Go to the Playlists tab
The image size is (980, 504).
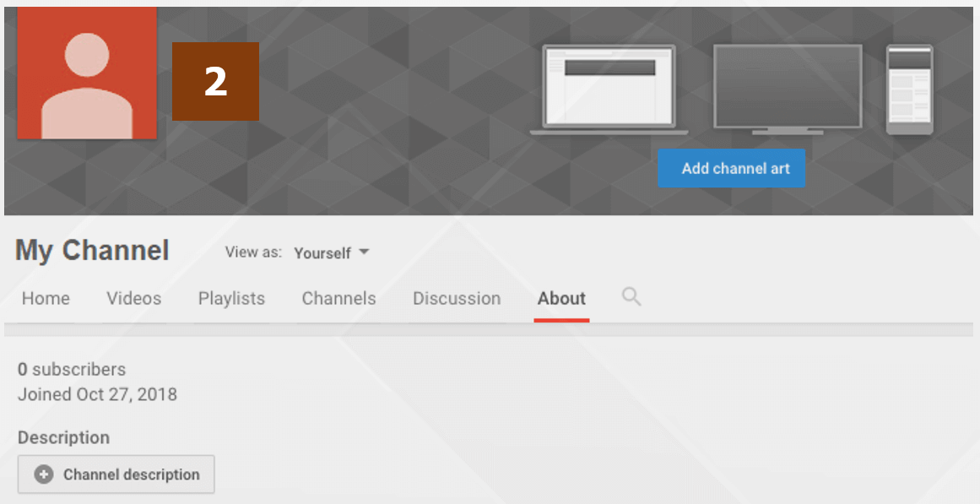(231, 299)
